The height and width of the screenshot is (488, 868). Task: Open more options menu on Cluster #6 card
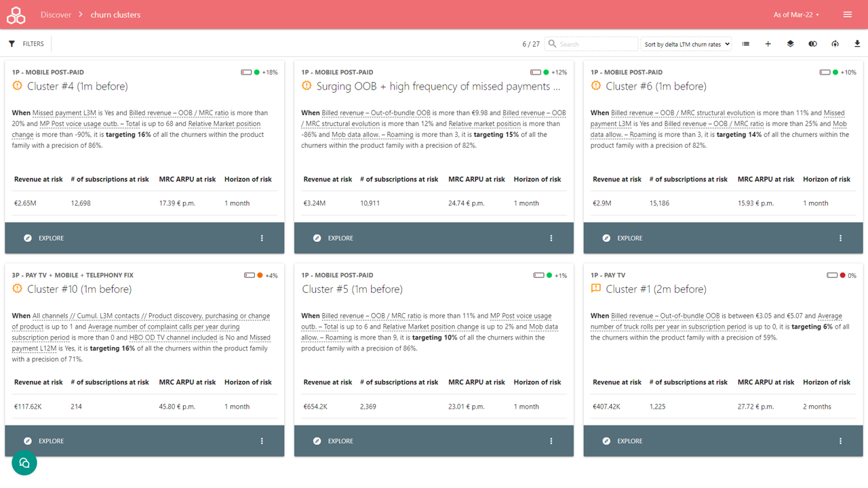(x=841, y=238)
